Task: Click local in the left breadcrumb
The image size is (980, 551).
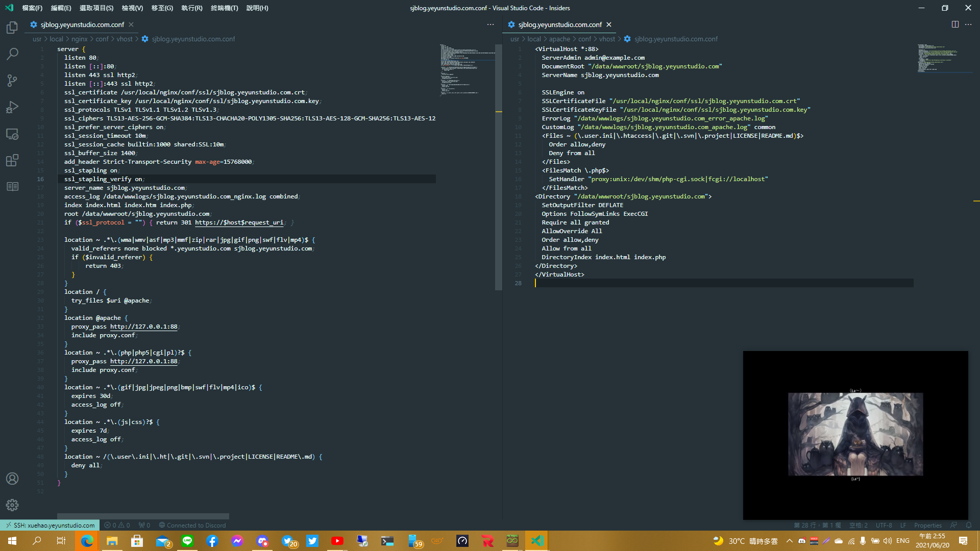Action: 56,39
